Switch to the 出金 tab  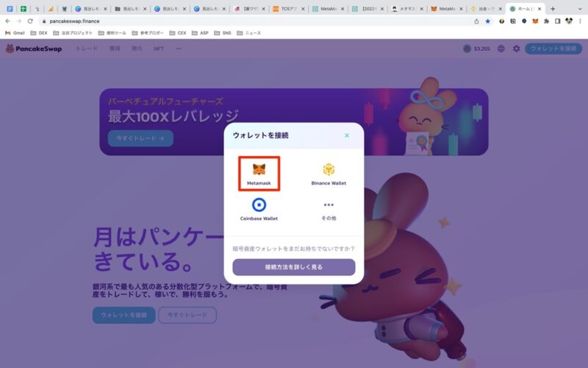click(486, 9)
